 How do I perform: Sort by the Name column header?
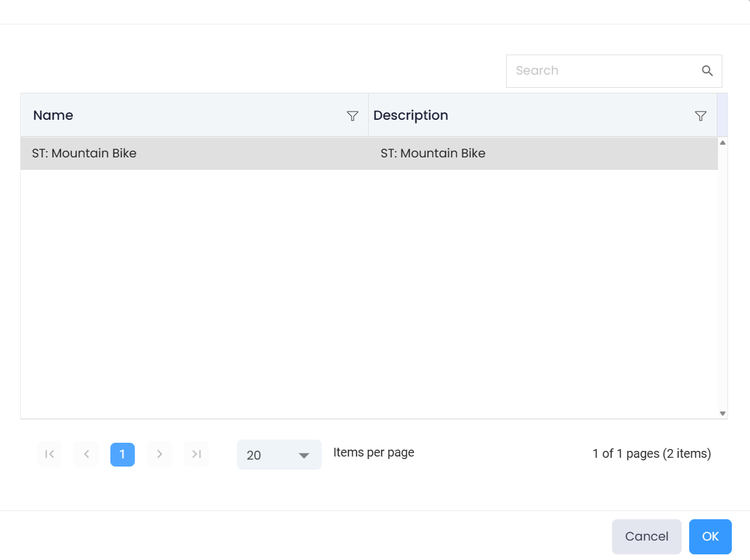pos(53,115)
